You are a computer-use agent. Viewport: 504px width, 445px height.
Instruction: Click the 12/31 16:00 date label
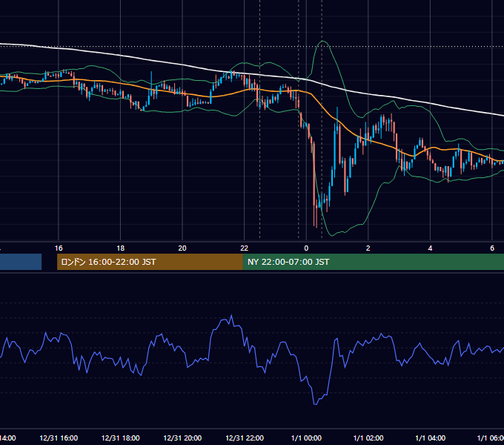tap(59, 438)
